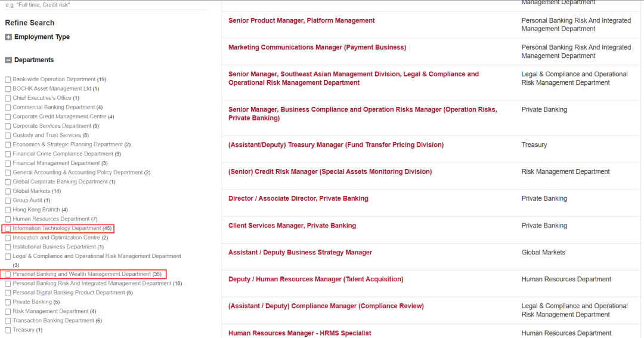
Task: Check Personal Banking and Wealth Management filter
Action: (x=8, y=274)
